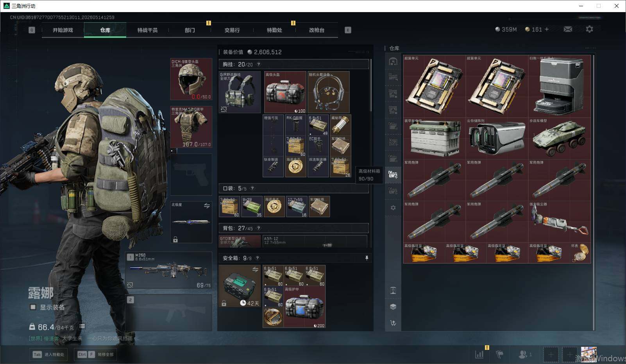
Task: Open the mail envelope icon
Action: tap(568, 29)
